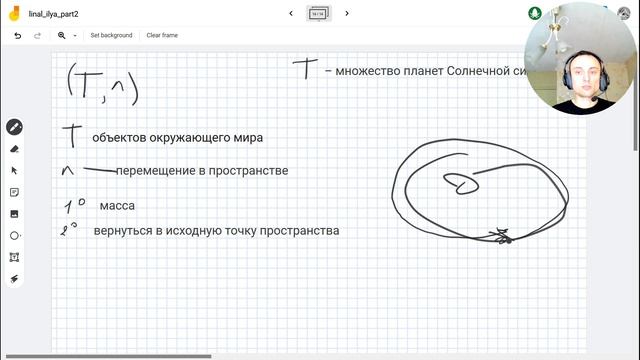Screen dimensions: 640x360
Task: Choose the Select arrow tool
Action: click(x=14, y=171)
